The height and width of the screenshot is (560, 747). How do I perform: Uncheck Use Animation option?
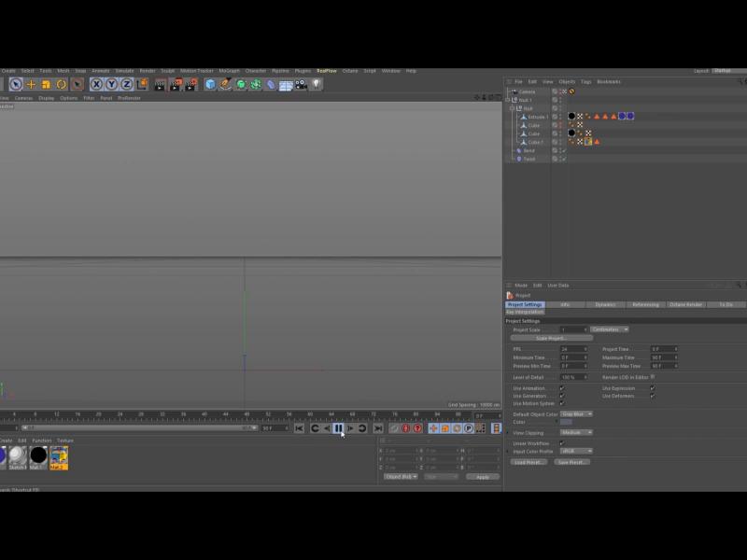tap(561, 388)
